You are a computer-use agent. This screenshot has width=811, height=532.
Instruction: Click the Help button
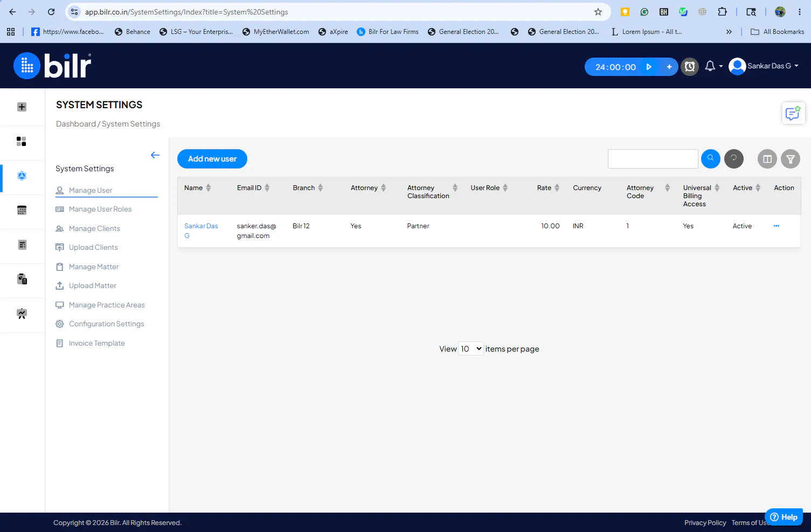[x=784, y=517]
